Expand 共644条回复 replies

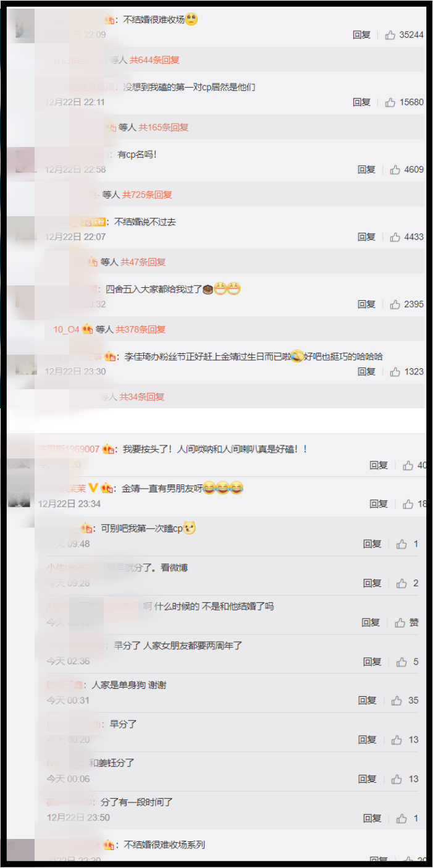click(154, 60)
